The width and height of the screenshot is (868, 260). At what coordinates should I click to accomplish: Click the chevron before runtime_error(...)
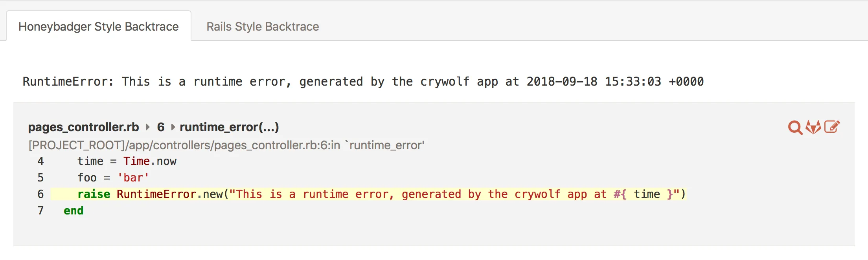(x=173, y=126)
